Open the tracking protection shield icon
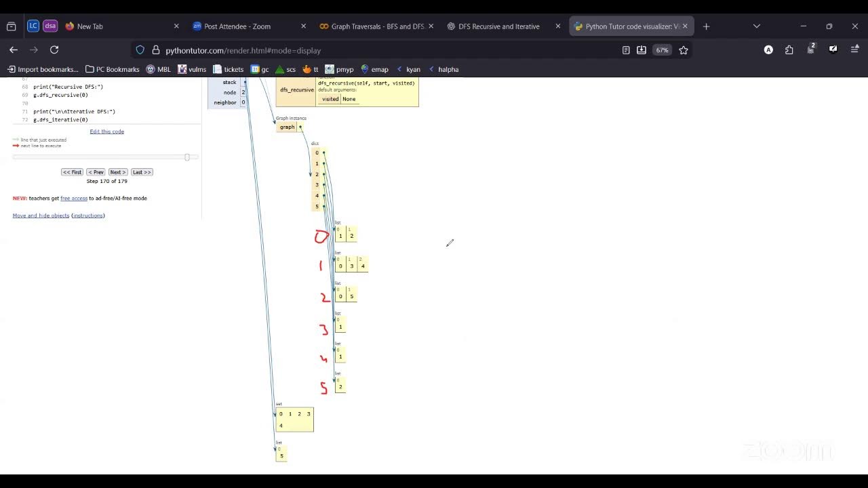Screen dimensions: 868x488 pyautogui.click(x=140, y=50)
